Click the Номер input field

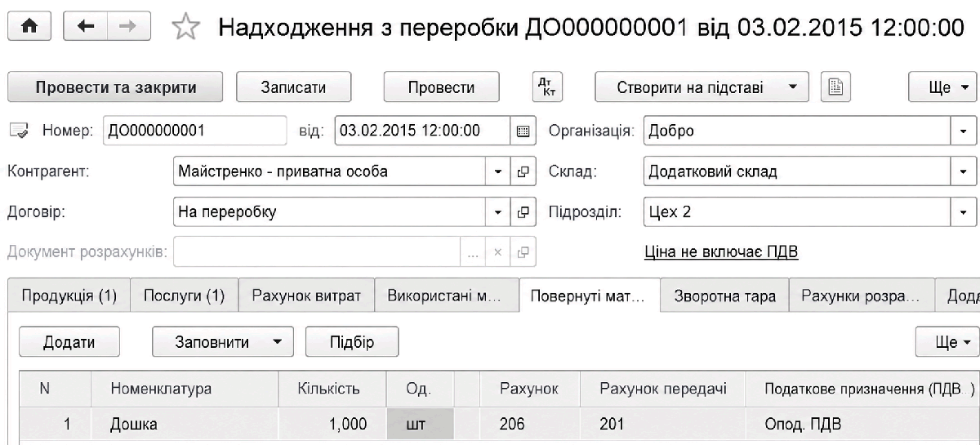point(195,131)
